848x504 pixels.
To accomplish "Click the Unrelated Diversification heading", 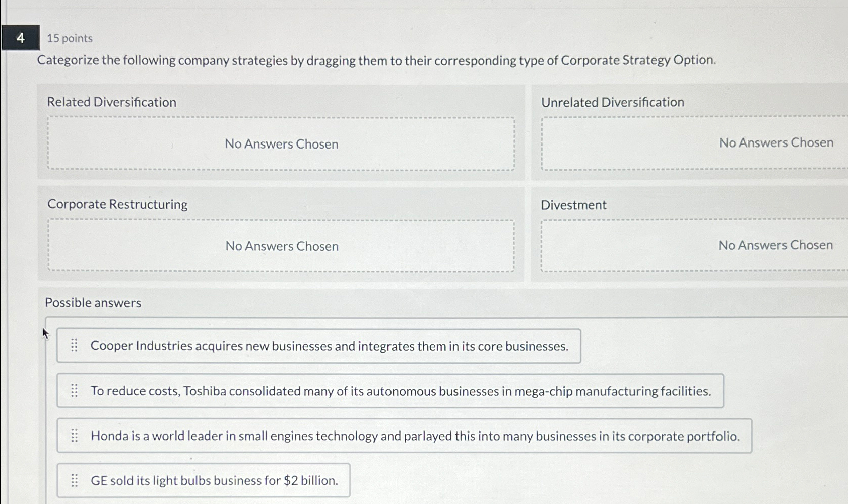I will [x=612, y=102].
